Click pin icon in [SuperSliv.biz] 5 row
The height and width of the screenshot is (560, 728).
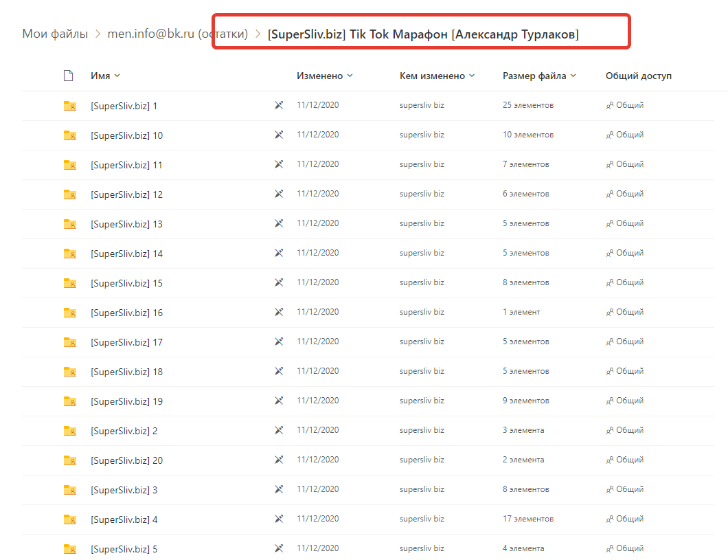(x=279, y=548)
